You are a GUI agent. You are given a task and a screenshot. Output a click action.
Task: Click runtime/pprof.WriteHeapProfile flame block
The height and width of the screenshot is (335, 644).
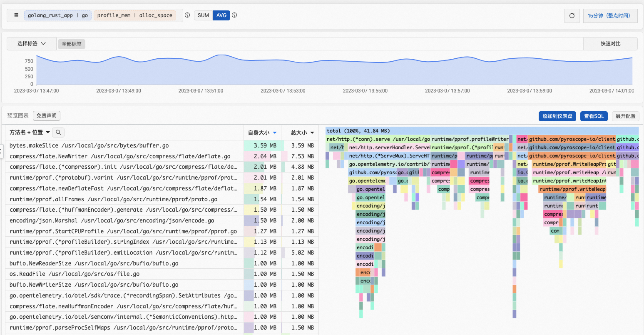[x=569, y=164]
